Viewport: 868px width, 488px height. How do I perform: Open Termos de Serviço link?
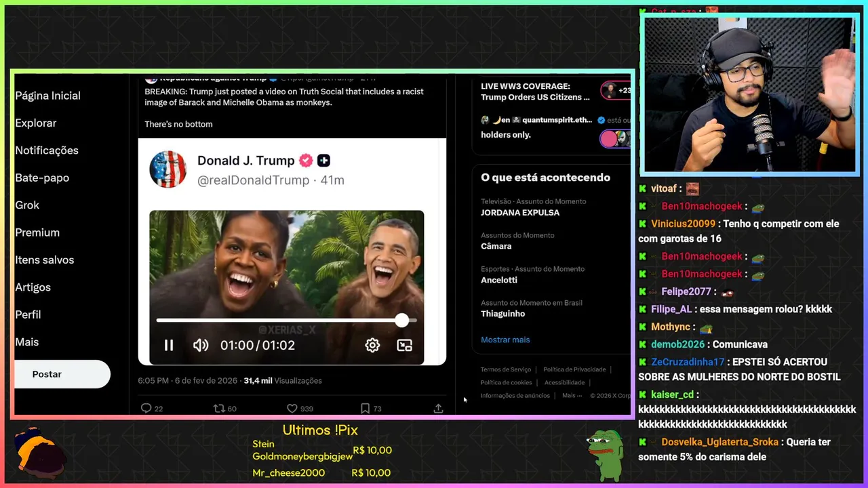(x=506, y=369)
